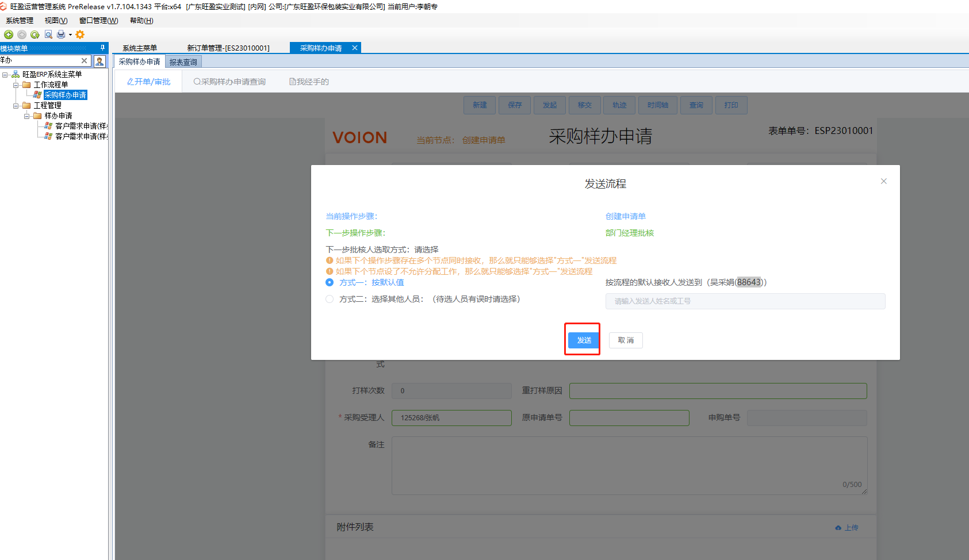Select 方式二：选择其他人员 radio option
The width and height of the screenshot is (969, 560).
tap(330, 299)
